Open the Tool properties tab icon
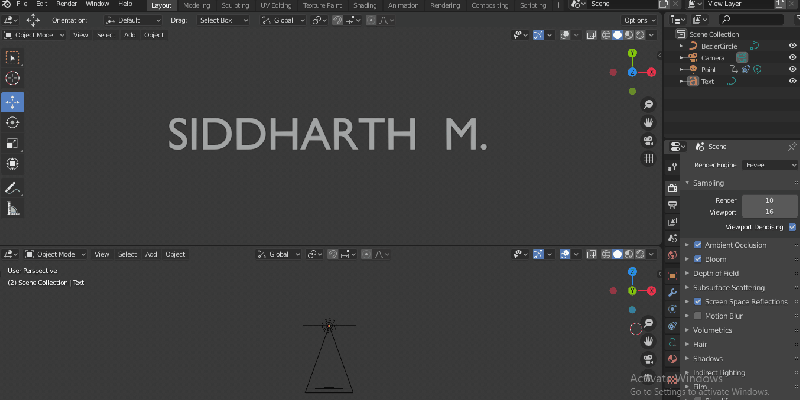 [x=672, y=167]
